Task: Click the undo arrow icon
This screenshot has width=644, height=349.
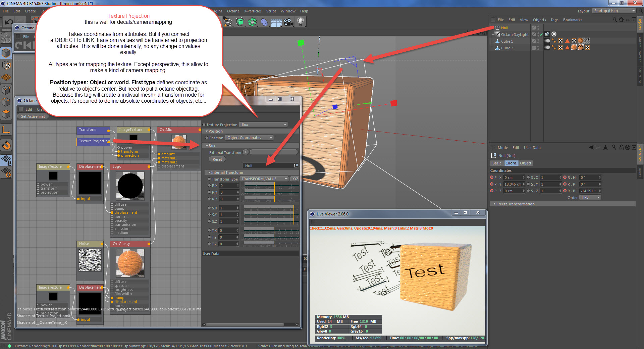Action: point(9,22)
